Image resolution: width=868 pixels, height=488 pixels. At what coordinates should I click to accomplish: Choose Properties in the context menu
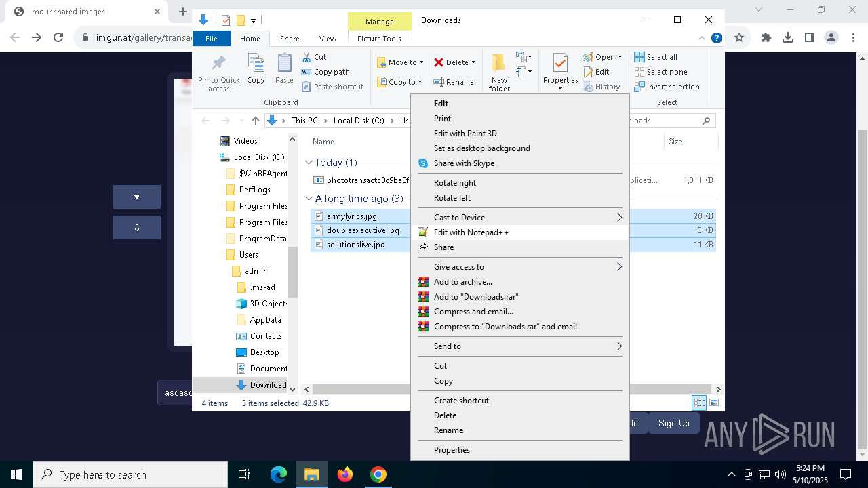pyautogui.click(x=520, y=450)
